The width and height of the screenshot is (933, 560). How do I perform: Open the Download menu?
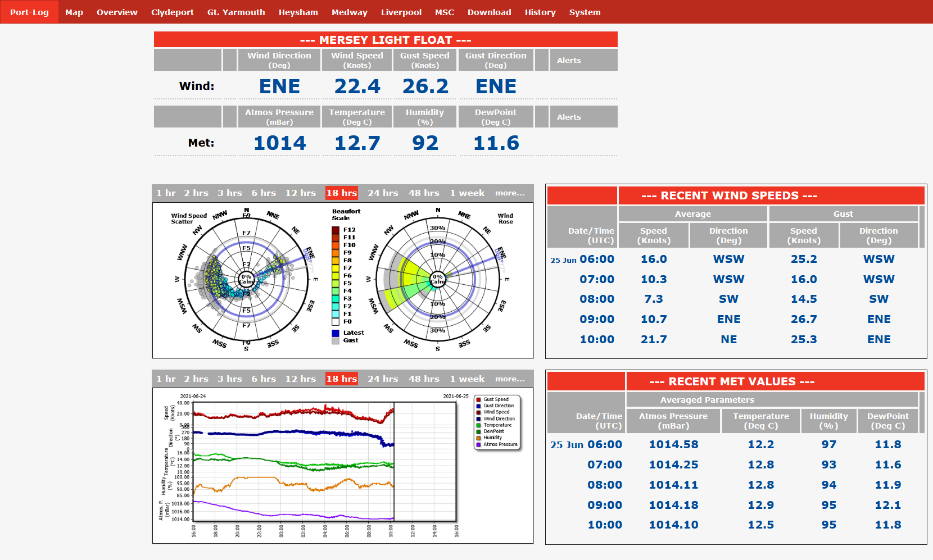coord(489,12)
